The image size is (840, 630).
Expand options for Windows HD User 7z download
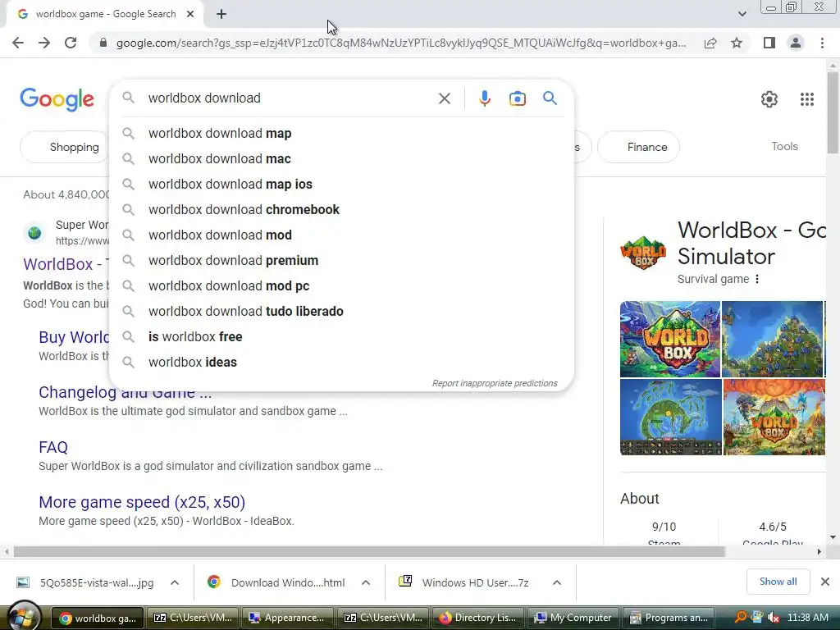pyautogui.click(x=557, y=582)
